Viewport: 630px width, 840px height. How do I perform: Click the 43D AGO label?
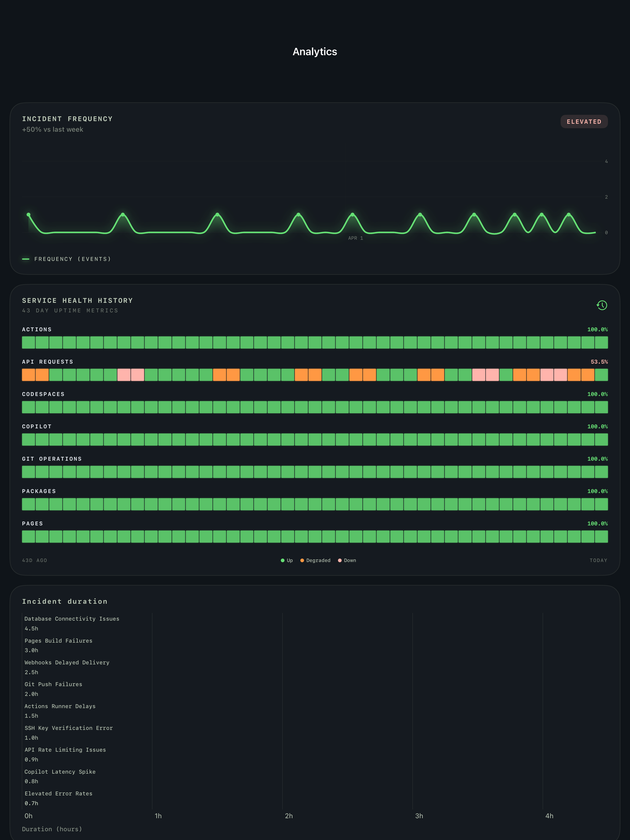(x=34, y=560)
